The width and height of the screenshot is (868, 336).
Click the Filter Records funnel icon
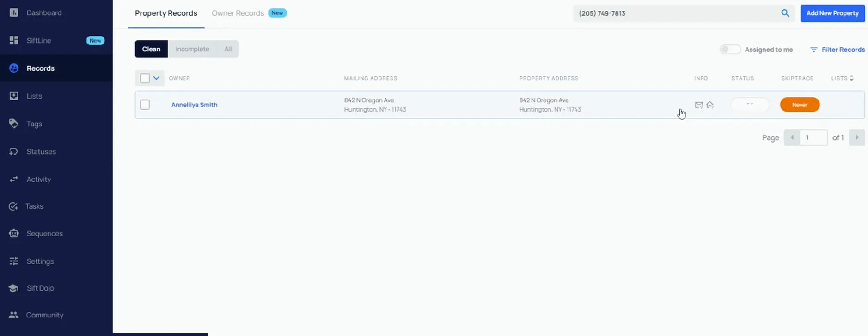pos(814,50)
